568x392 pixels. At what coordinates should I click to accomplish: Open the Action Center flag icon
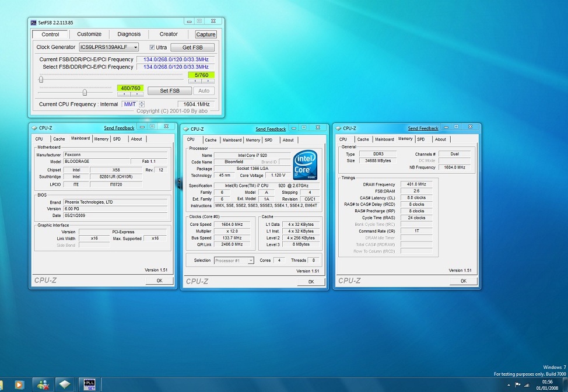pos(518,385)
